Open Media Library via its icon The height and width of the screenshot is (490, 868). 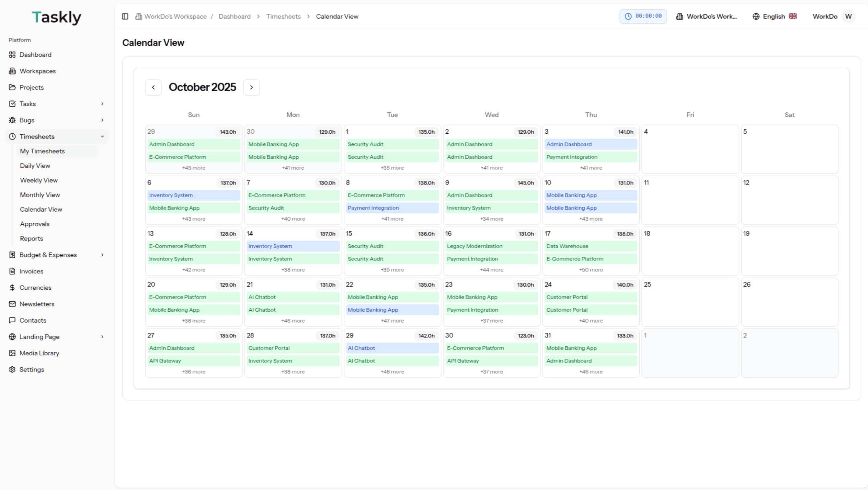[x=12, y=353]
